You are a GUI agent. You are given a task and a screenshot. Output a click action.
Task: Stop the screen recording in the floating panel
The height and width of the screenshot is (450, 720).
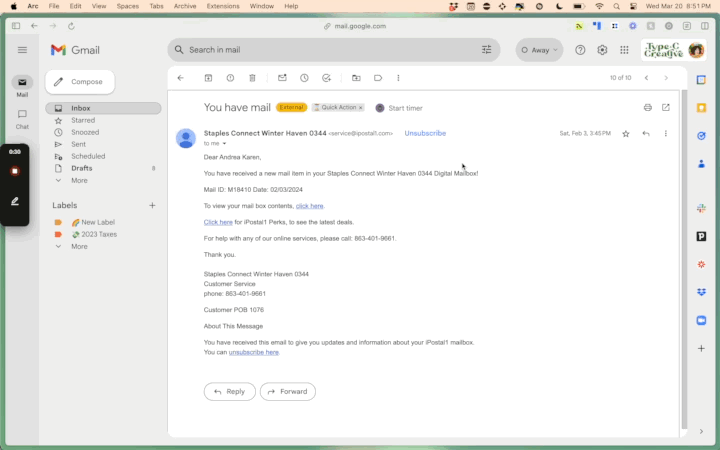(x=15, y=171)
